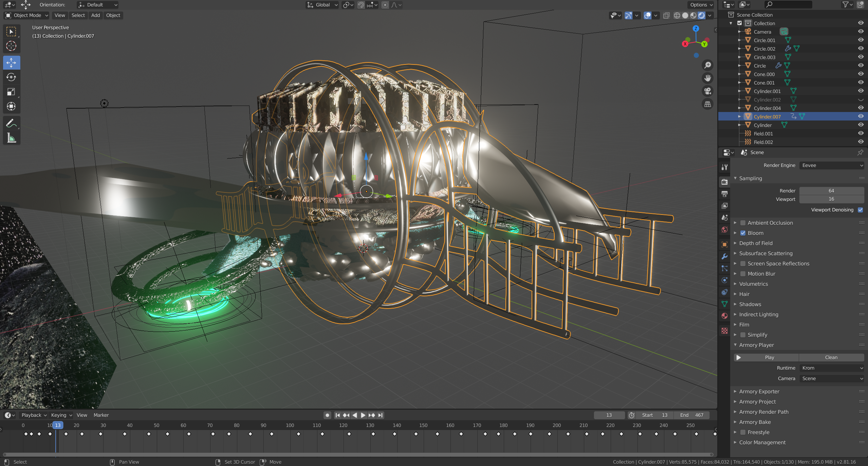Screen dimensions: 868x466
Task: Hide Cylinder.004 with its eye icon
Action: click(861, 108)
